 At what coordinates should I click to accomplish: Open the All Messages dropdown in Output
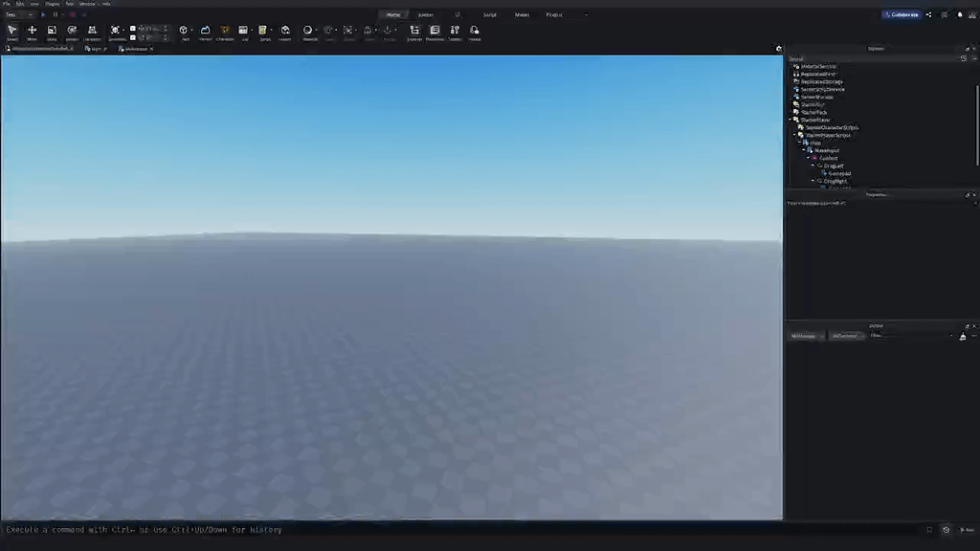point(806,336)
